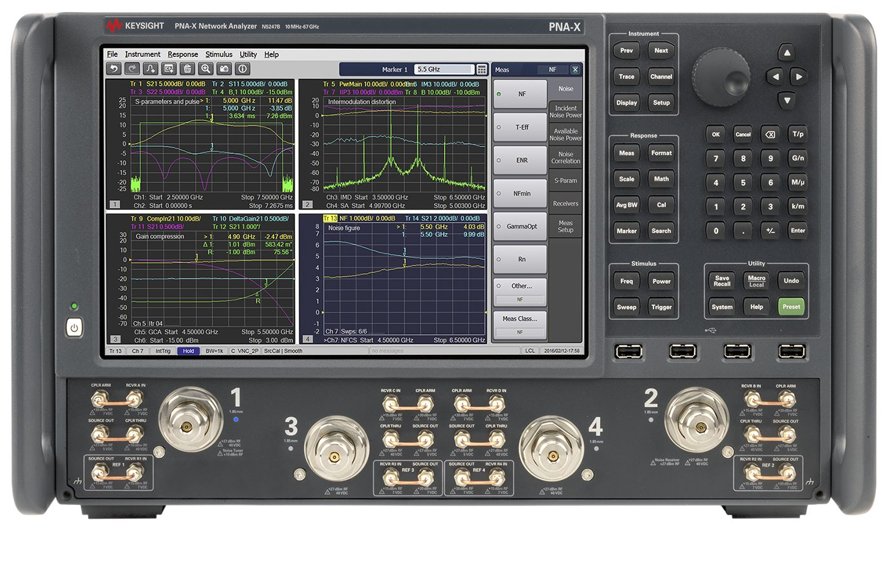Push the Trigger hardware key
Screen dimensions: 890x588
661,307
